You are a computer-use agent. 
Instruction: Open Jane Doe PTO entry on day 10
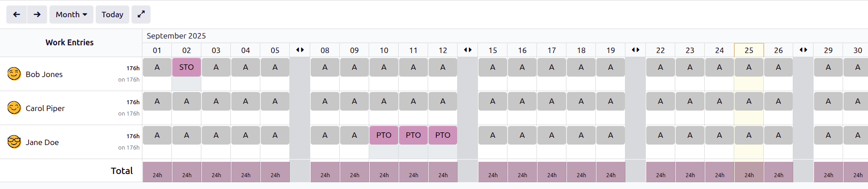coord(384,135)
